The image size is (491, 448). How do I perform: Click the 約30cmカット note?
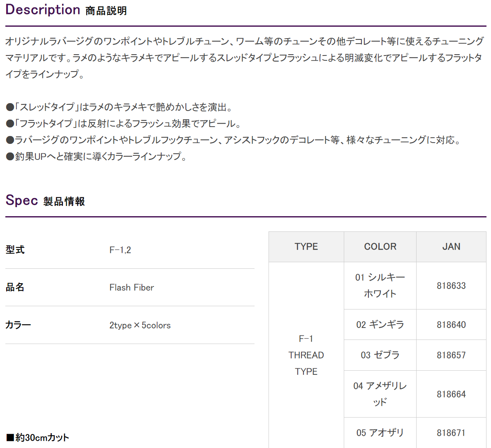tap(37, 437)
